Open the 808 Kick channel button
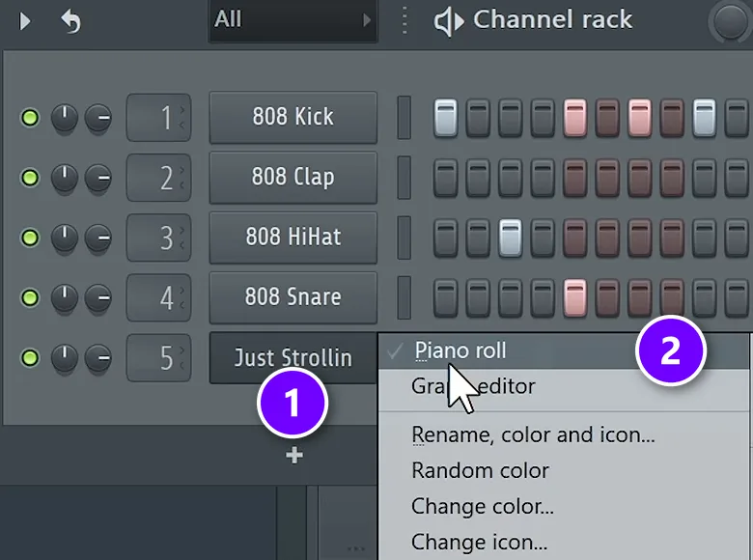This screenshot has width=753, height=560. coord(293,117)
